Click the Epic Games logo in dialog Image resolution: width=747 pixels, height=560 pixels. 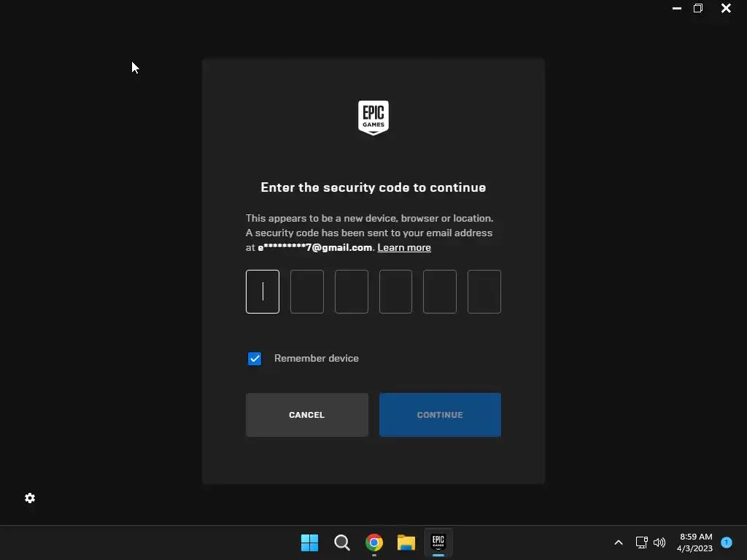(x=373, y=117)
